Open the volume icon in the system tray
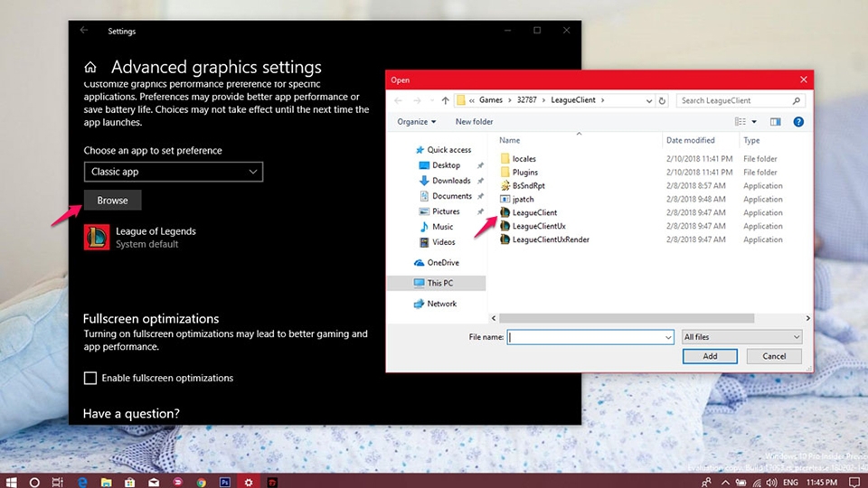 coord(771,483)
